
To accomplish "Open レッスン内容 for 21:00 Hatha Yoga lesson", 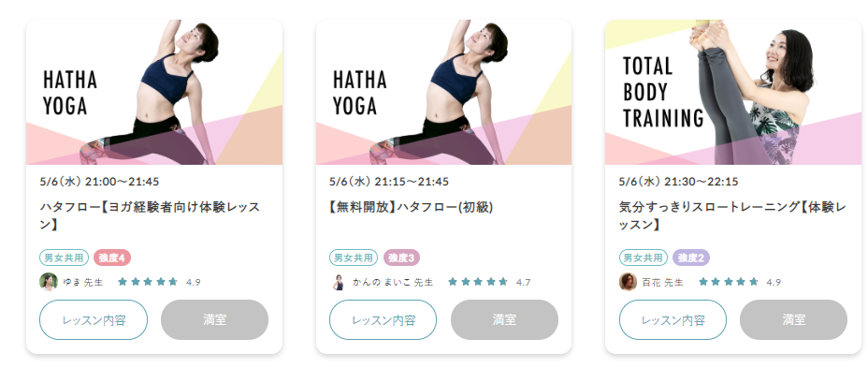I will click(94, 320).
